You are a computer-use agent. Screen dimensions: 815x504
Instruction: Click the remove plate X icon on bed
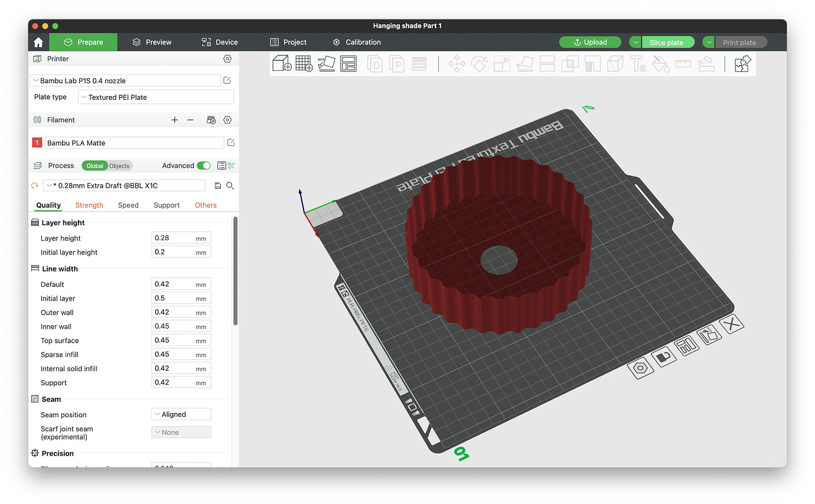tap(732, 324)
